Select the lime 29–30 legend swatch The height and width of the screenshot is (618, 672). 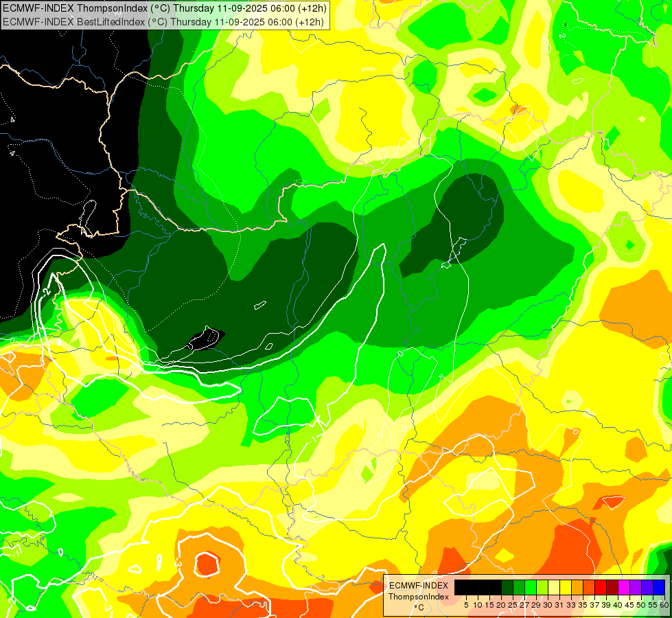[x=542, y=587]
